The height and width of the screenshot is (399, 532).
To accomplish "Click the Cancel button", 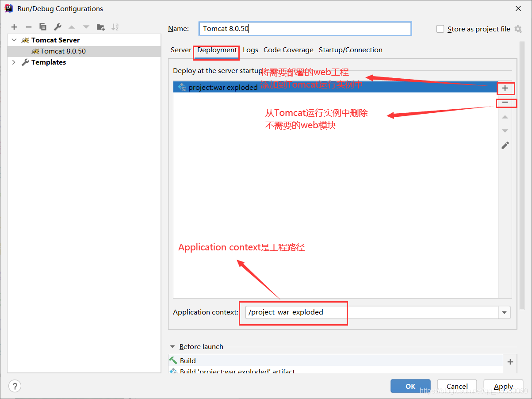I will point(457,386).
